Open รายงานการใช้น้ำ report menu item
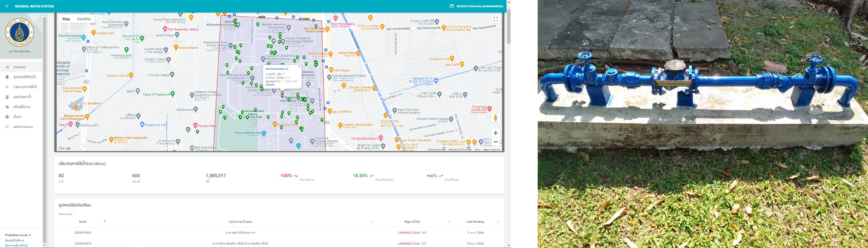 [25, 87]
